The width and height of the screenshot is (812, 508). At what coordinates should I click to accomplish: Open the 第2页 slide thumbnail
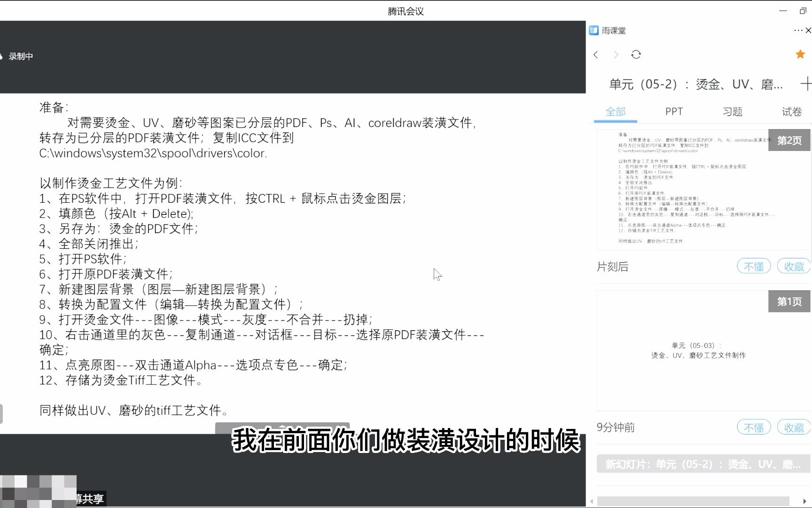click(703, 190)
